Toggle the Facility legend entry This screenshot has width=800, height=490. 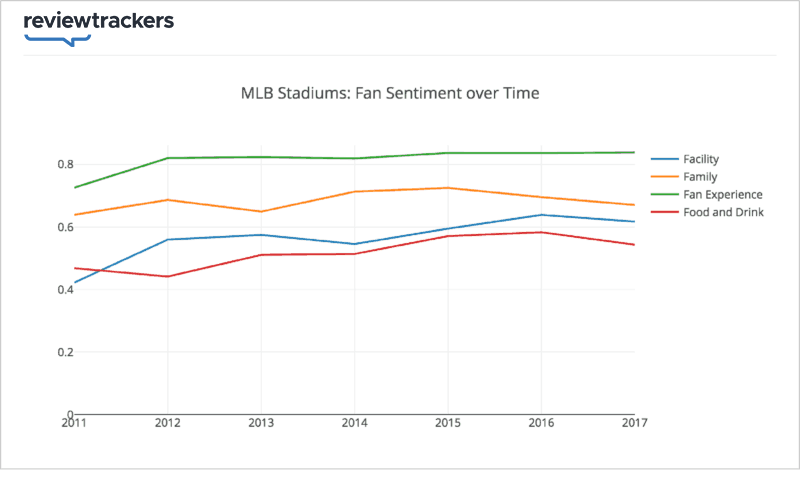tap(700, 159)
